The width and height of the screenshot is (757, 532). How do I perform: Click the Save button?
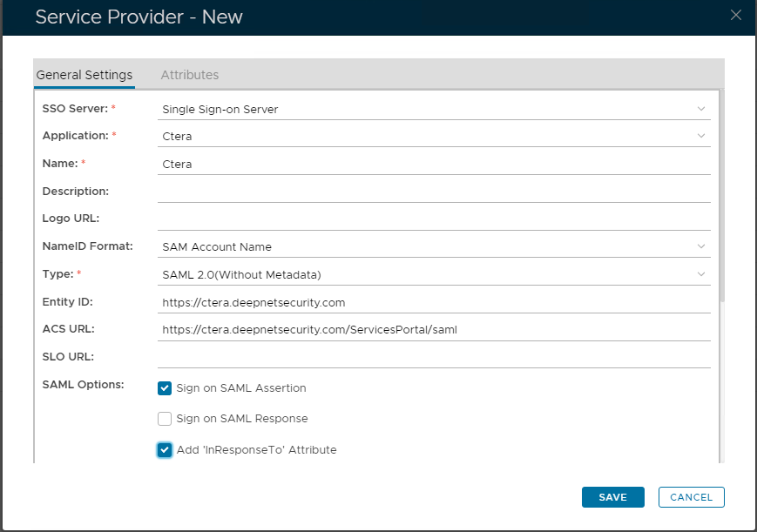point(612,497)
